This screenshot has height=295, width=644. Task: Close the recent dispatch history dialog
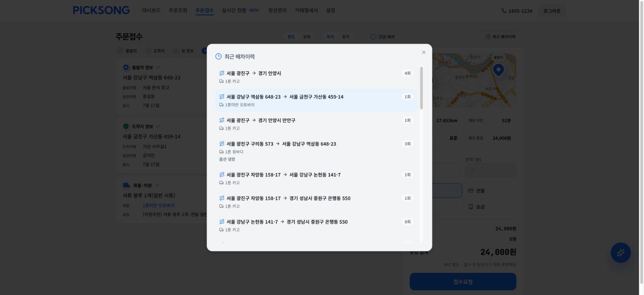423,52
